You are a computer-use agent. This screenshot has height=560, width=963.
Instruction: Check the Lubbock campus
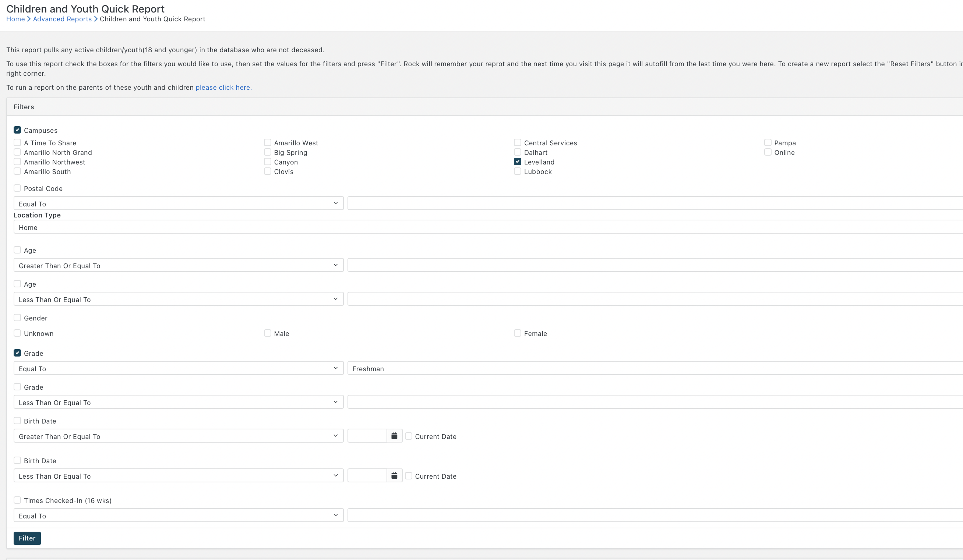[x=518, y=171]
